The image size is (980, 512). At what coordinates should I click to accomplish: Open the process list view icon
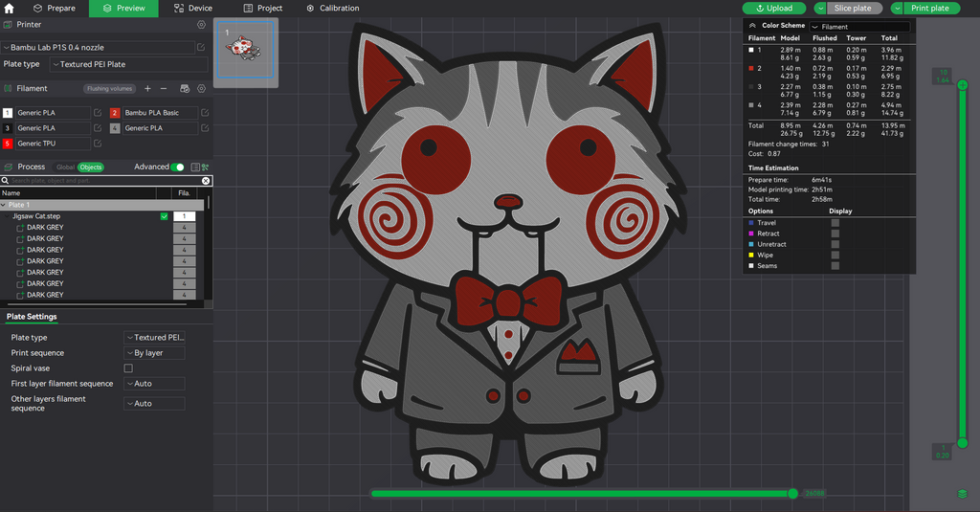click(195, 167)
